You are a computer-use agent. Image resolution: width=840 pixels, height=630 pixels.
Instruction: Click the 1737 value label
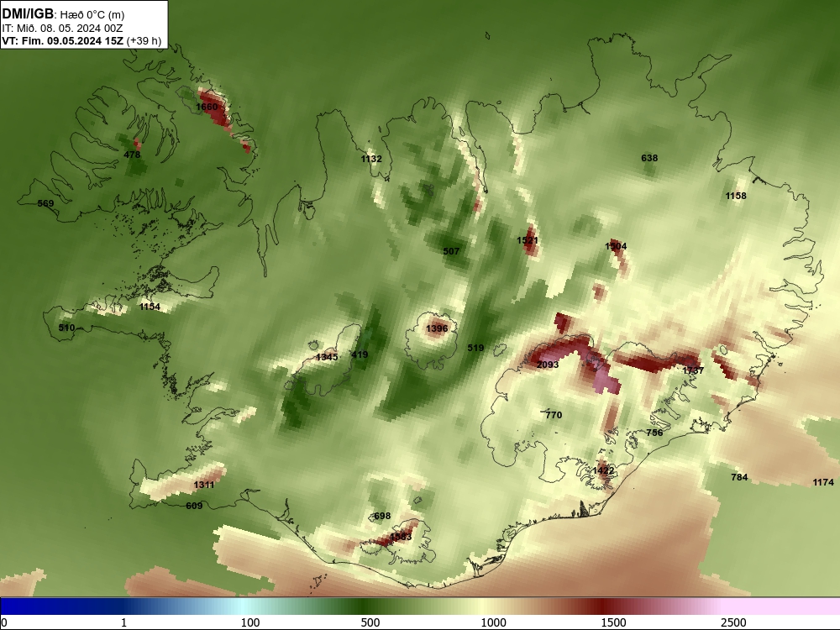pyautogui.click(x=693, y=370)
